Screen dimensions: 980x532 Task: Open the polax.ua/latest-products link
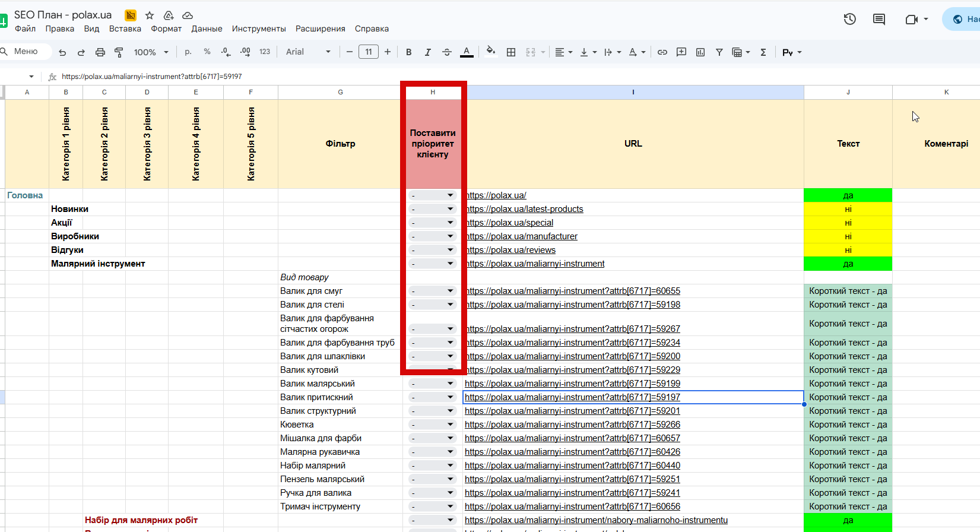524,209
